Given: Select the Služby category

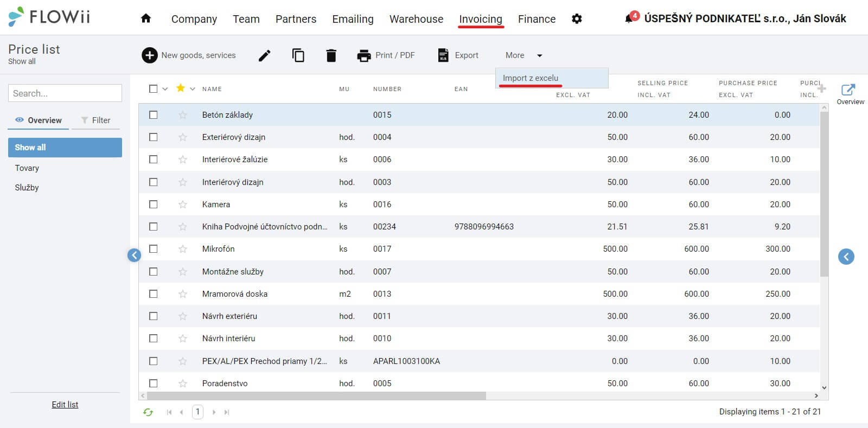Looking at the screenshot, I should (x=27, y=188).
